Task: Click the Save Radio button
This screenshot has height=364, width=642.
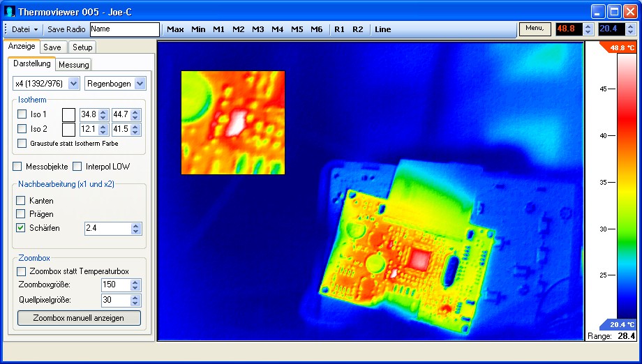Action: [66, 29]
